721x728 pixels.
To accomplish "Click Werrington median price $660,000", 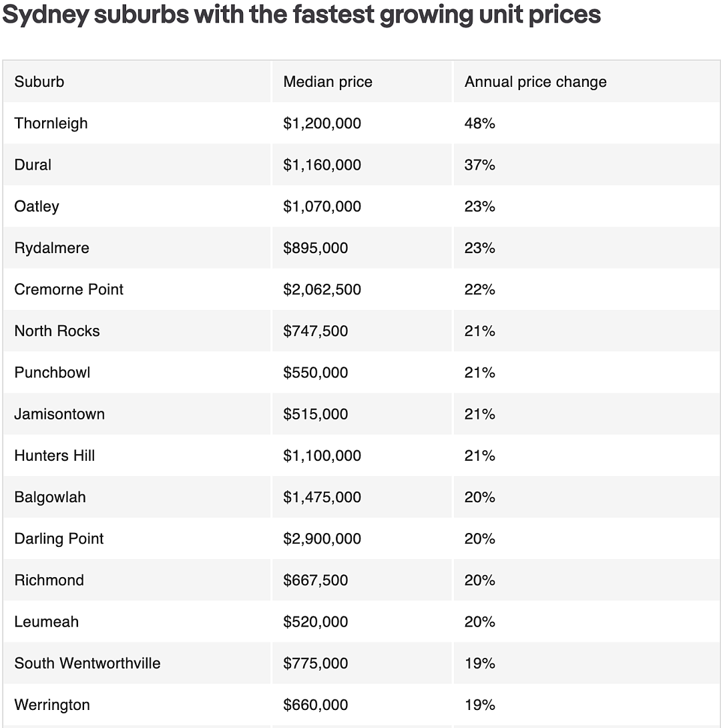I will 316,705.
